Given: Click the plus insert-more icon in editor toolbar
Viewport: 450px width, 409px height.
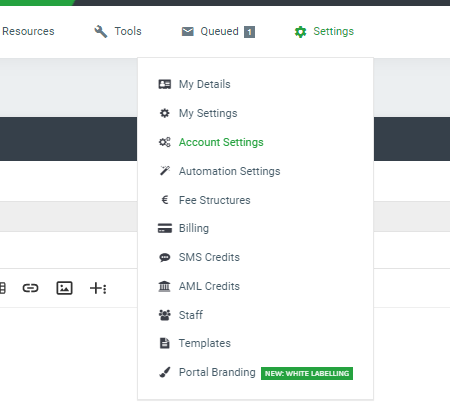Looking at the screenshot, I should [x=98, y=288].
